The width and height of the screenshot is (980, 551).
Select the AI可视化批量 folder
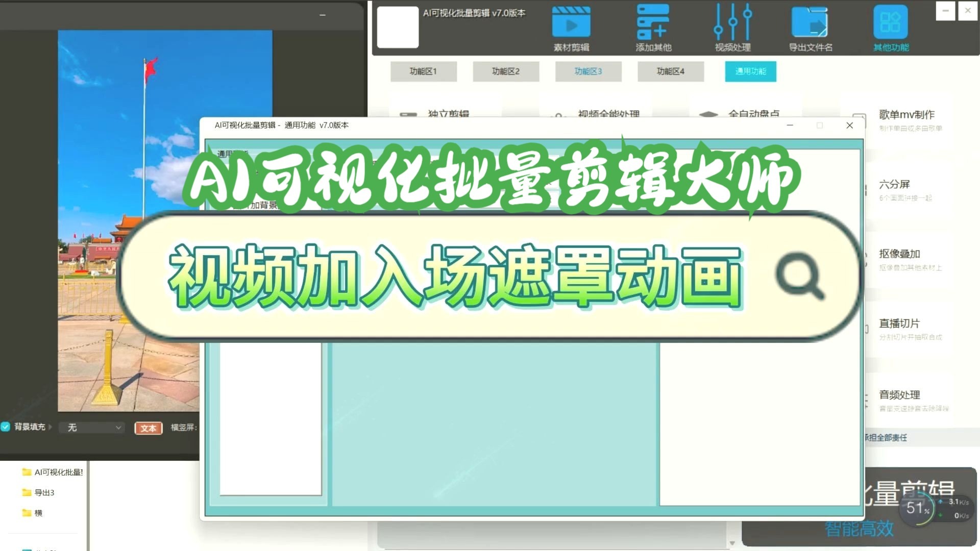pyautogui.click(x=53, y=472)
